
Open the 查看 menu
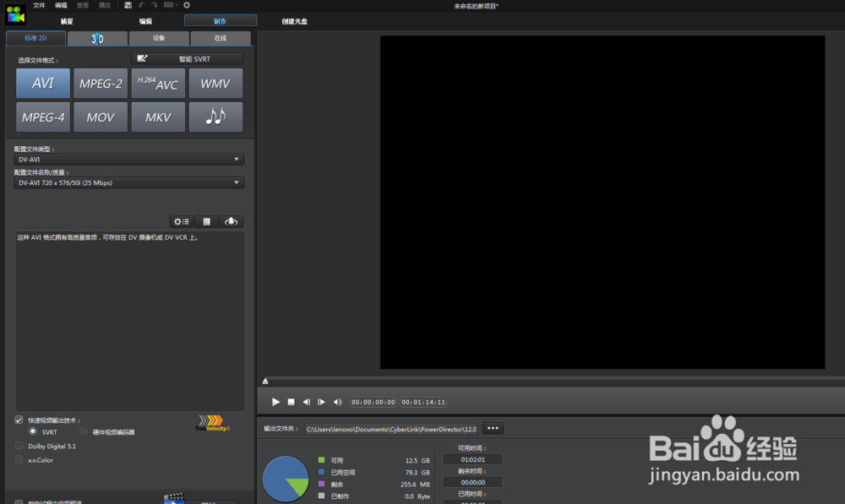tap(83, 5)
